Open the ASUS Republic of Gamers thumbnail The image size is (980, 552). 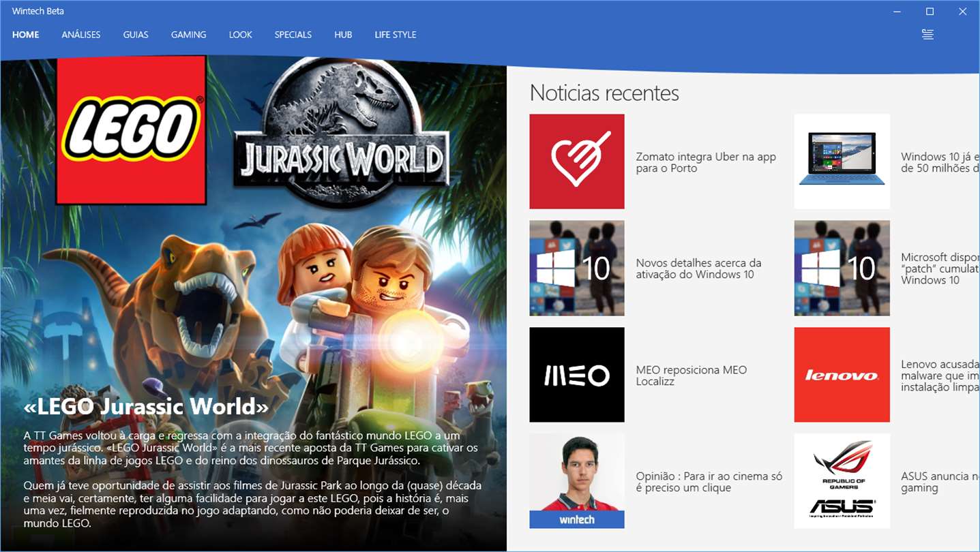pyautogui.click(x=842, y=481)
